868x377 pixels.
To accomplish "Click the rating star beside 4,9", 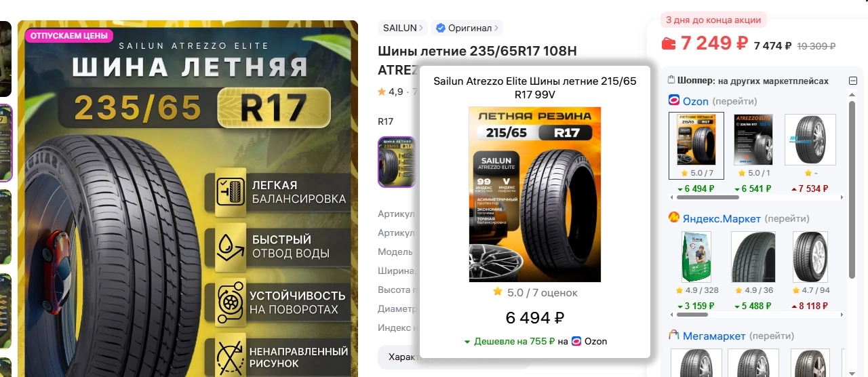I will (x=382, y=92).
